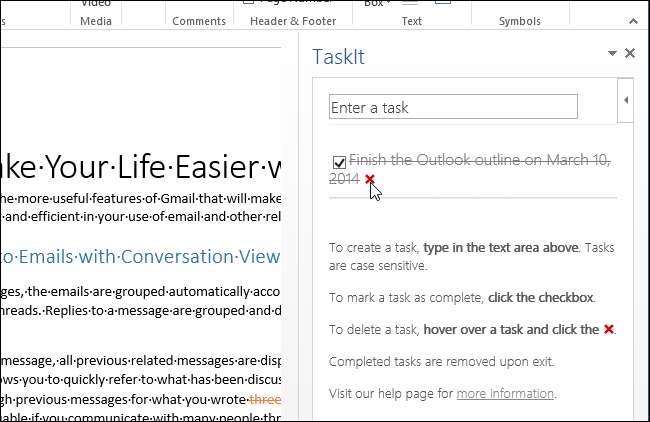Delete the task with the red X
The image size is (650, 422).
370,179
